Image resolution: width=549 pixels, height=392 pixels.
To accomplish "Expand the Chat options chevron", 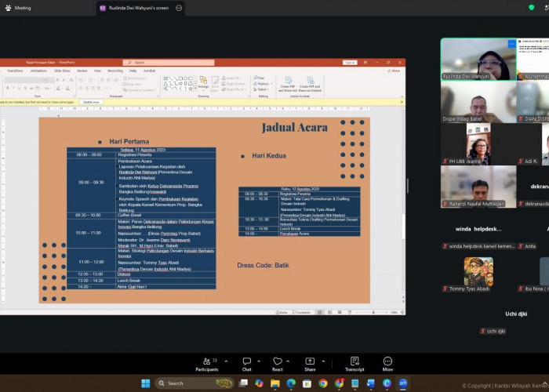I will [259, 361].
